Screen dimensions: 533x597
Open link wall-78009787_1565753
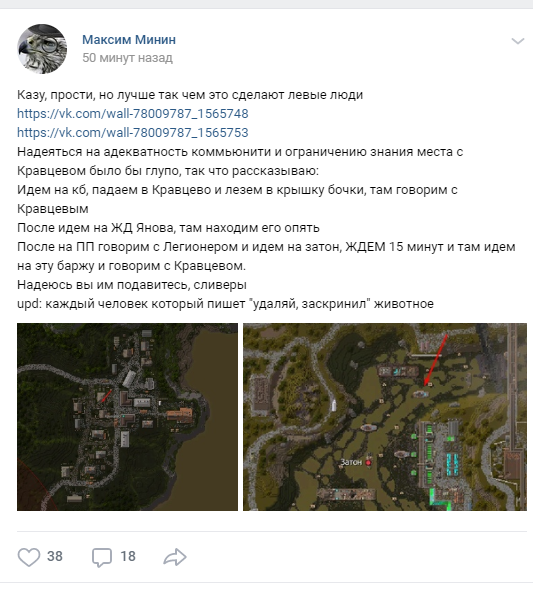132,132
